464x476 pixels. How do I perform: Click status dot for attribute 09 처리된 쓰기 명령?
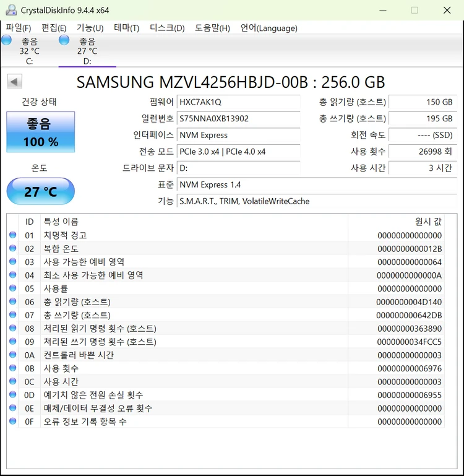[13, 341]
